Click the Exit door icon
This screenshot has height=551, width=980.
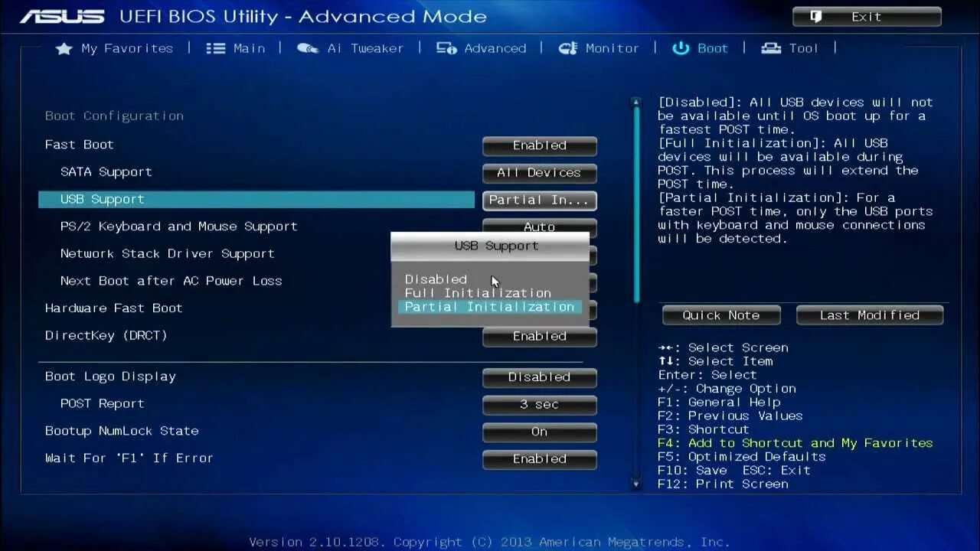click(x=816, y=16)
